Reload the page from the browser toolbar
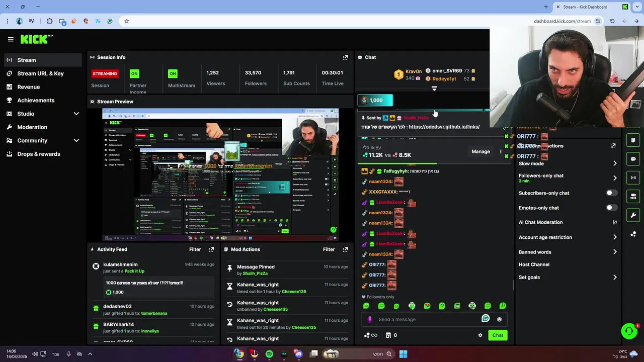The width and height of the screenshot is (644, 362). point(612,21)
